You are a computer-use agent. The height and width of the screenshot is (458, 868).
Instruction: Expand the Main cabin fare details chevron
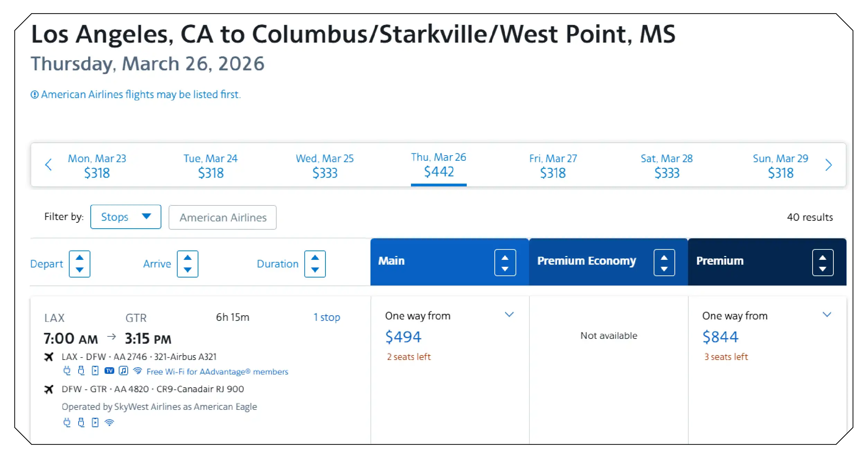pyautogui.click(x=509, y=315)
